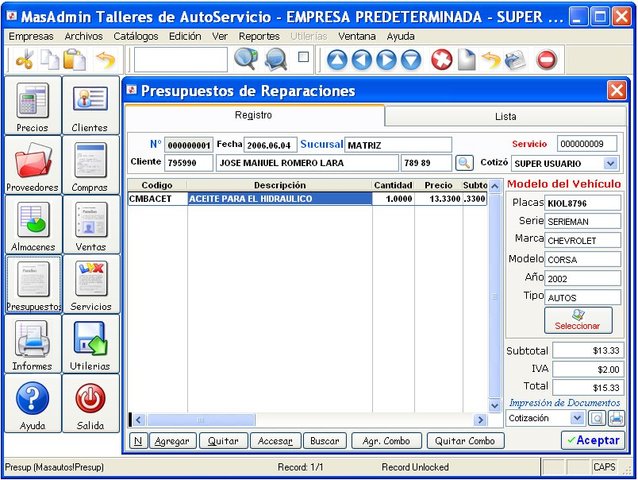Viewport: 638px width, 480px height.
Task: Click the red X delete record icon
Action: [x=441, y=60]
